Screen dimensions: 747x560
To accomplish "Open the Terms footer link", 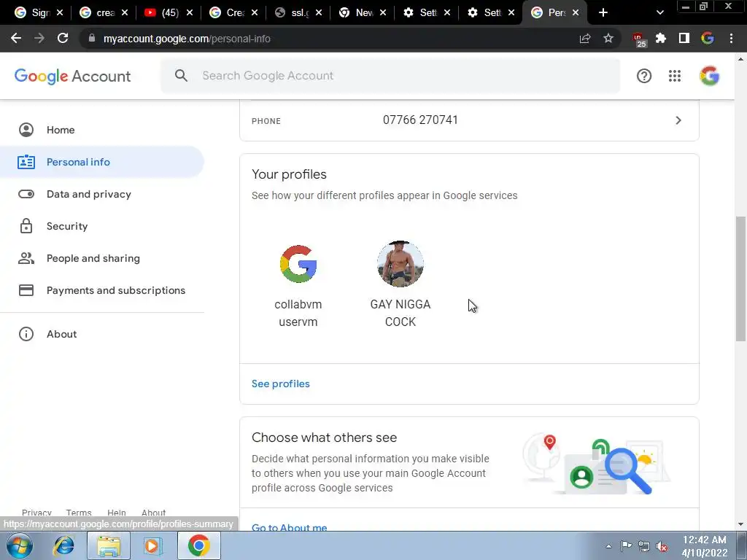I will (79, 513).
